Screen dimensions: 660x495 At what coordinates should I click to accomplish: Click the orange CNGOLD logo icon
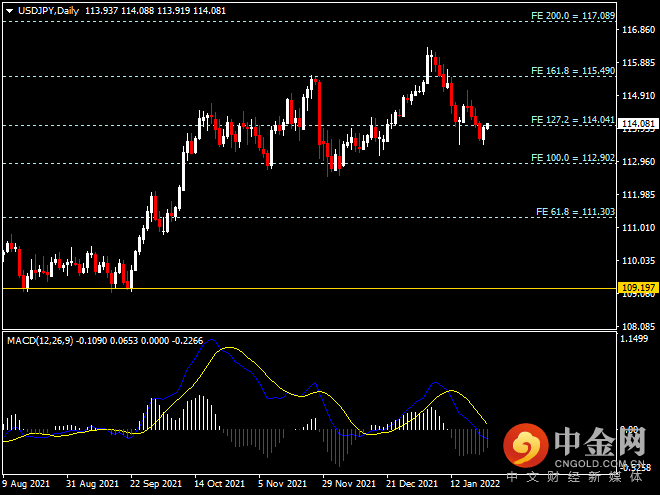(x=526, y=445)
